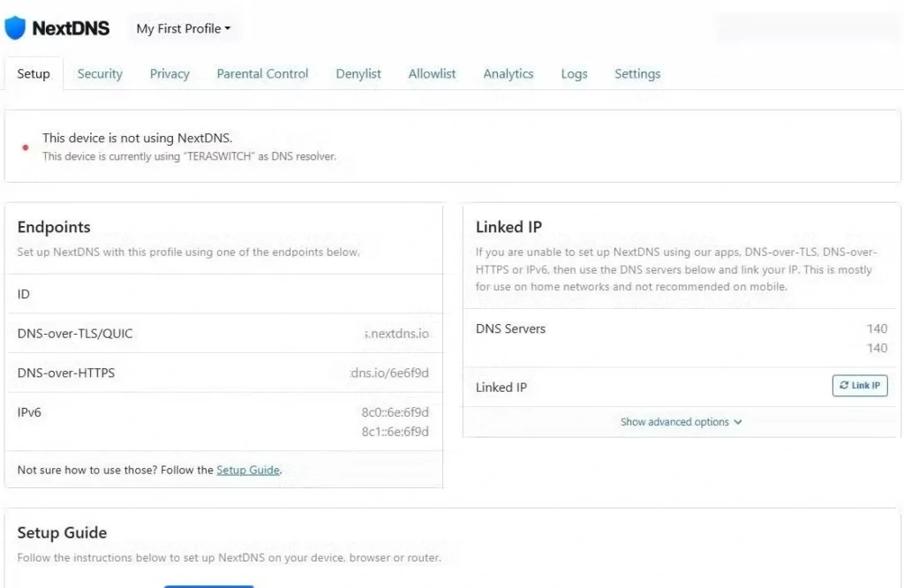
Task: Open the My First Profile dropdown
Action: pos(183,28)
